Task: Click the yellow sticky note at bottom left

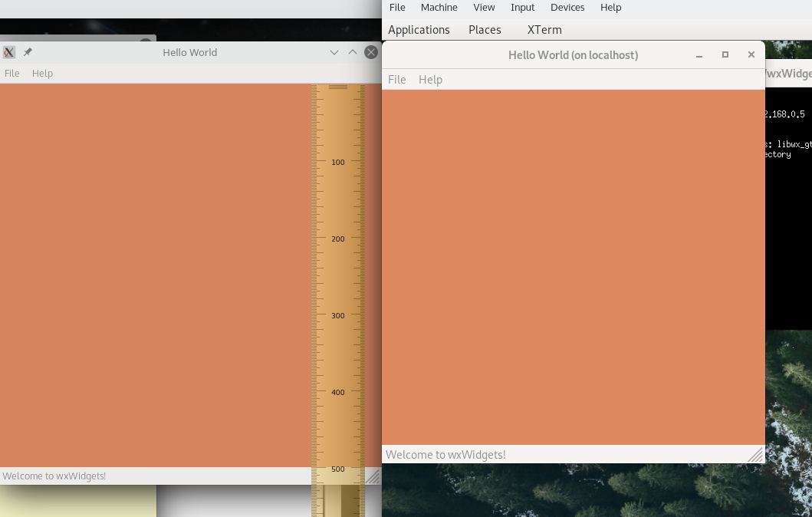Action: coord(77,502)
